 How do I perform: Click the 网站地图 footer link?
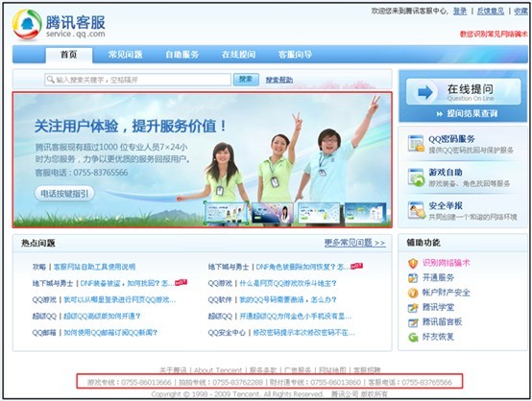332,370
